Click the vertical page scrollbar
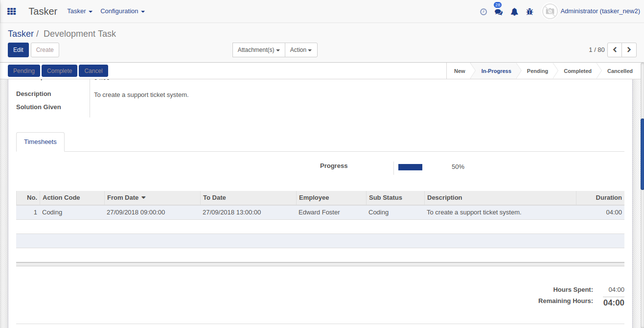644x328 pixels. coord(642,154)
